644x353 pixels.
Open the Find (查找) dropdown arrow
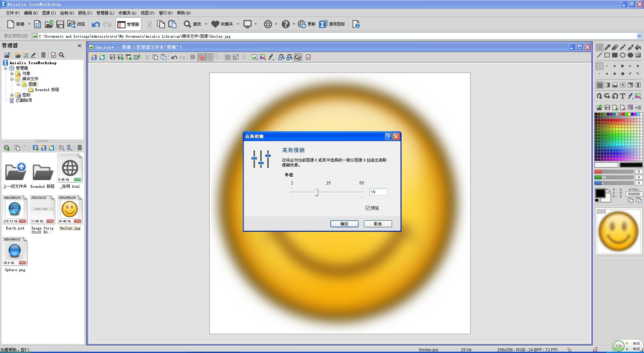click(x=206, y=24)
